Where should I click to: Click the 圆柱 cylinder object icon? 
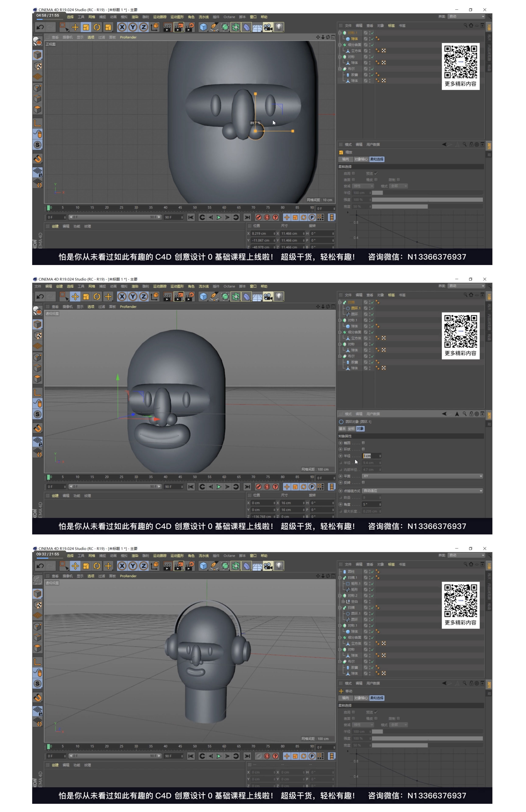(x=344, y=572)
